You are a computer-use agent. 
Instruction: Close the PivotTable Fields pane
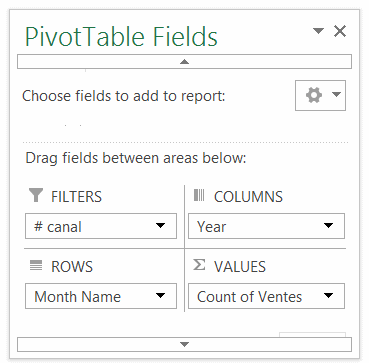[340, 31]
